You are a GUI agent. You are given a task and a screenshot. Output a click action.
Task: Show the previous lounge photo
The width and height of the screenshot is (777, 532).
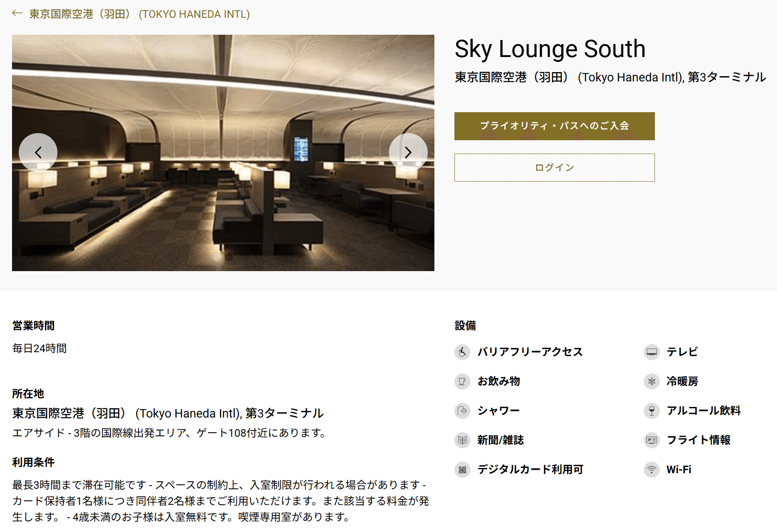point(38,152)
